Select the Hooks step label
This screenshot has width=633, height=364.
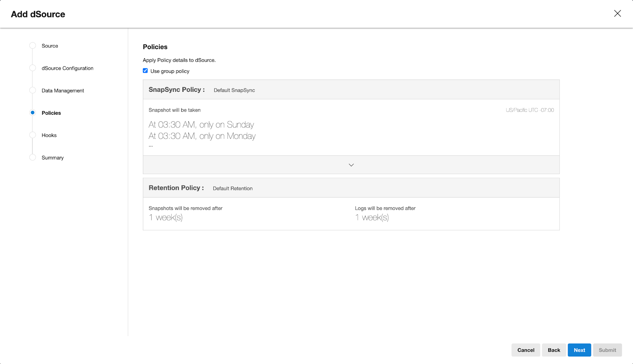[49, 135]
